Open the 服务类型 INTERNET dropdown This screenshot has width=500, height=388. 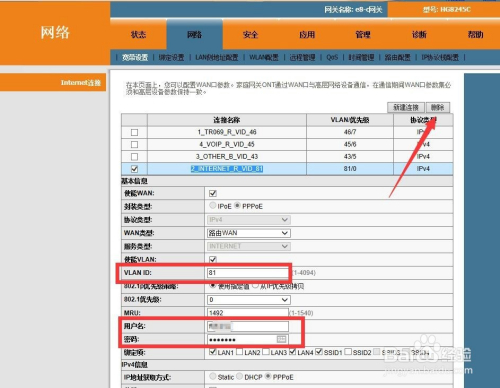249,246
